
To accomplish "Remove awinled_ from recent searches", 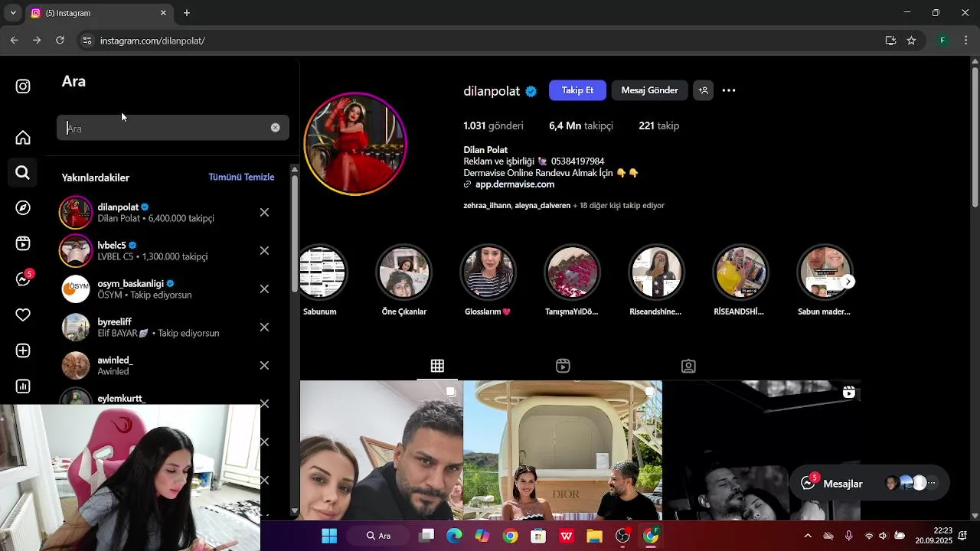I will click(x=264, y=366).
